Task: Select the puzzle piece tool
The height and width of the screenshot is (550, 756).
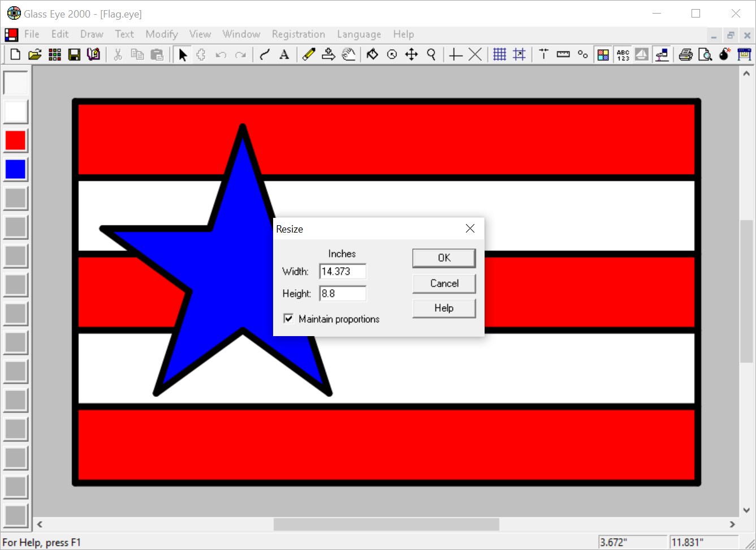Action: click(201, 54)
